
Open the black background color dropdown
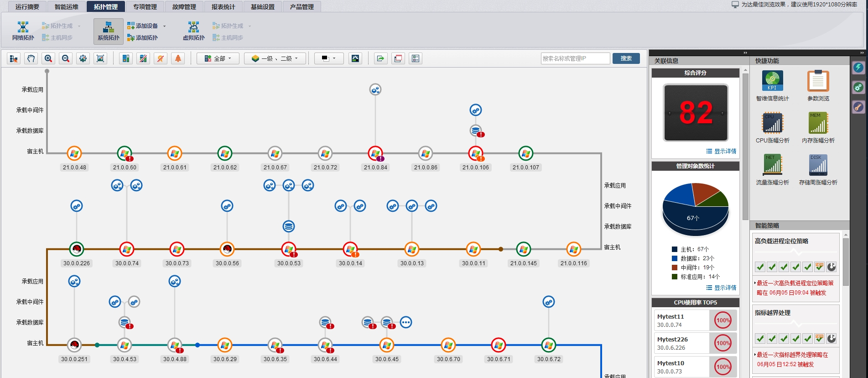pyautogui.click(x=328, y=58)
